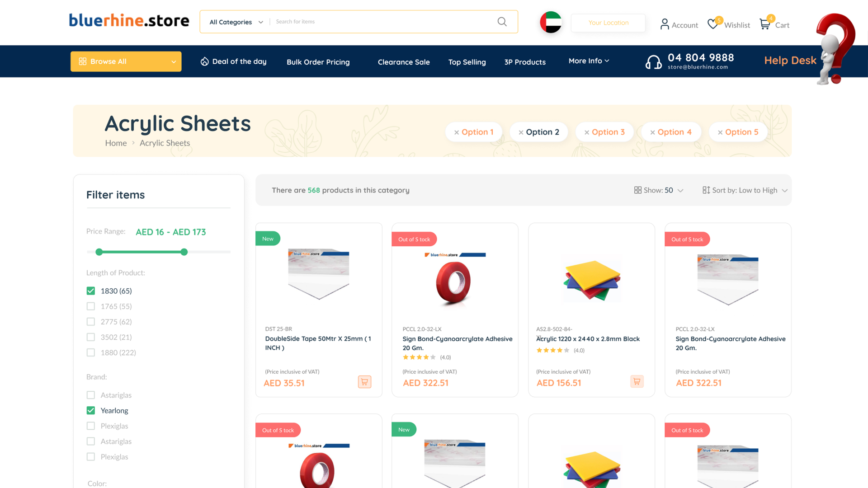Remove the Option 4 filter tag
Screen dimensions: 868x488
point(652,132)
